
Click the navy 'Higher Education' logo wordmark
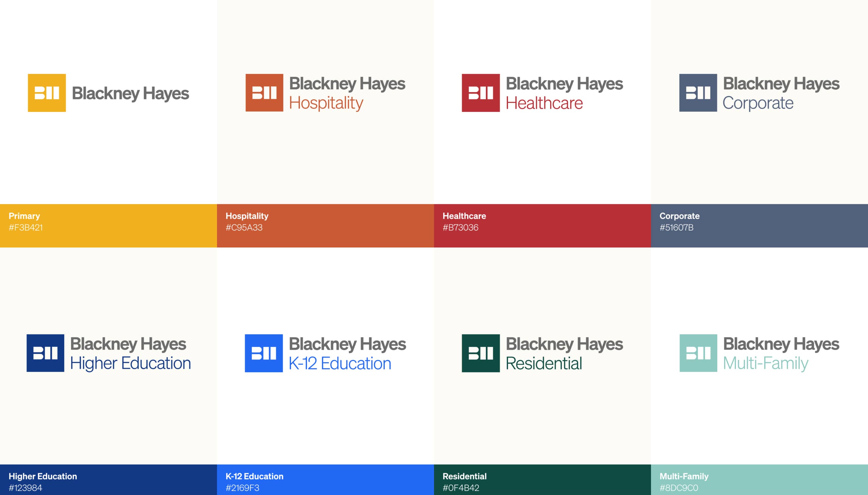(x=131, y=363)
